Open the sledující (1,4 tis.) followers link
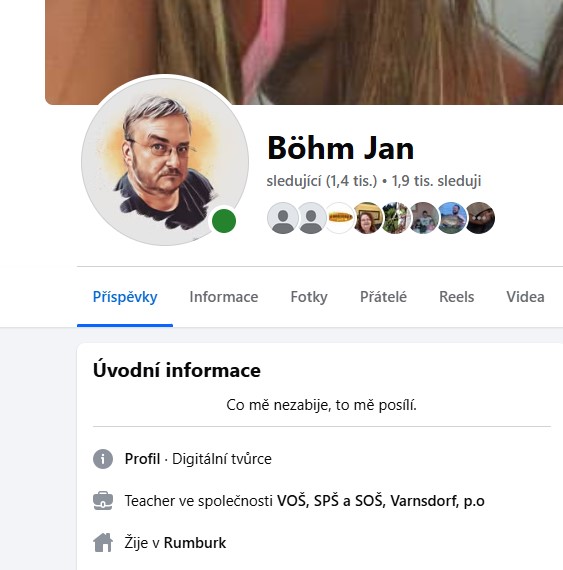The height and width of the screenshot is (570, 563). coord(322,181)
